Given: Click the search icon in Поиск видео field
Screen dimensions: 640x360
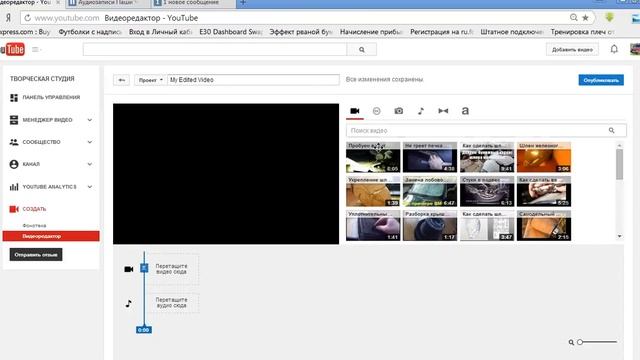Looking at the screenshot, I should click(611, 130).
